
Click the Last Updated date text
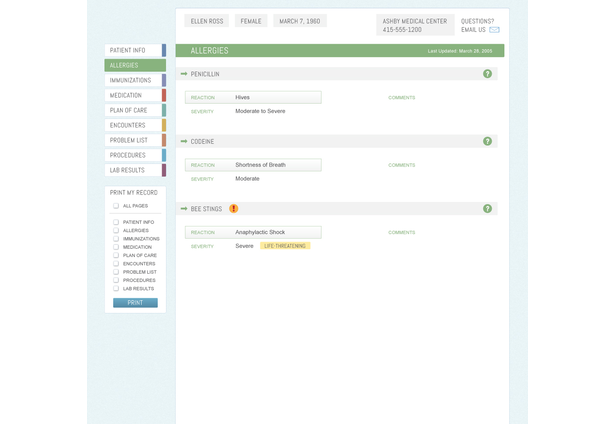click(460, 51)
